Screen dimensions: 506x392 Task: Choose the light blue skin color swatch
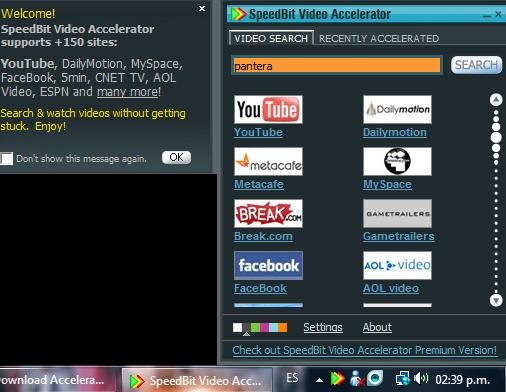273,328
